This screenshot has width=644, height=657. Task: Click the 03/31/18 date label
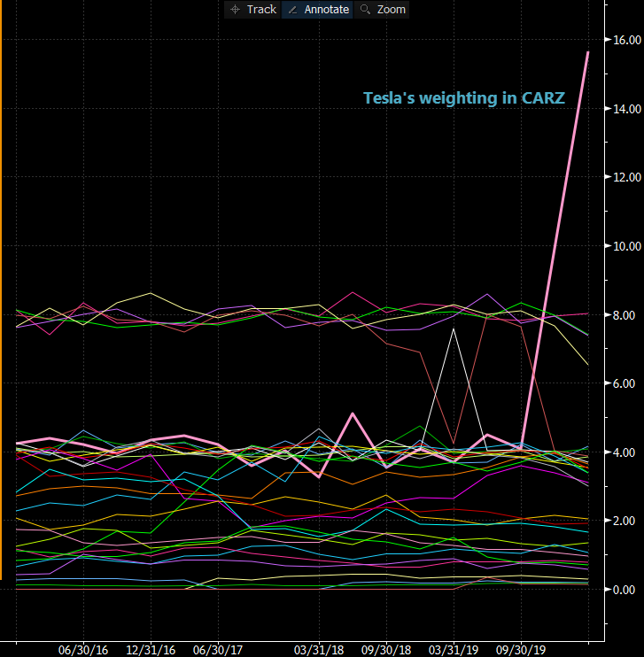point(319,650)
